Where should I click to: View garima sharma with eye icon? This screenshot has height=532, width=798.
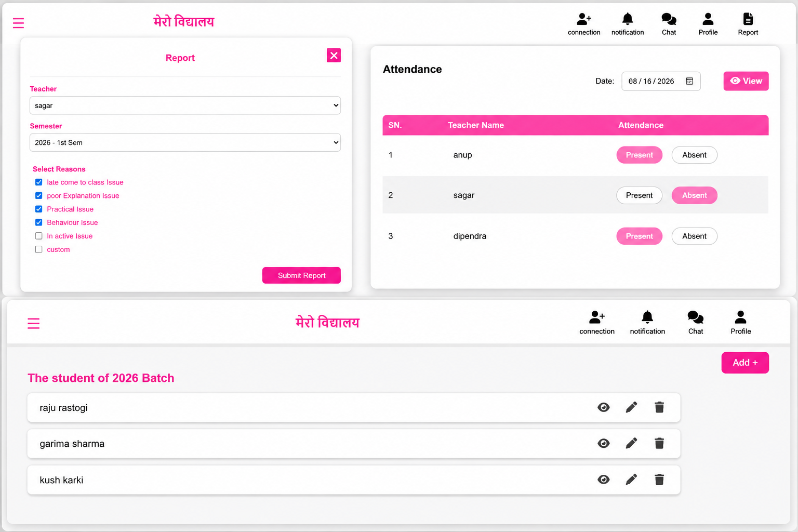tap(603, 443)
